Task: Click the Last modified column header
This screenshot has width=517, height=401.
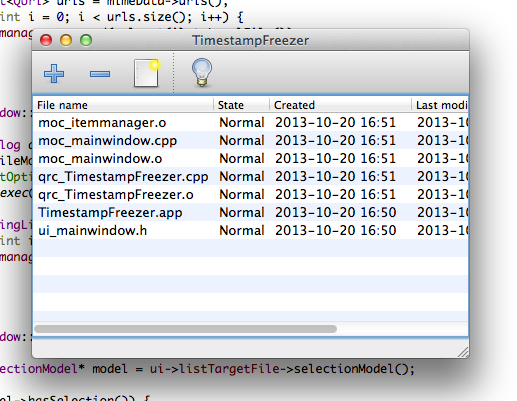Action: (440, 105)
